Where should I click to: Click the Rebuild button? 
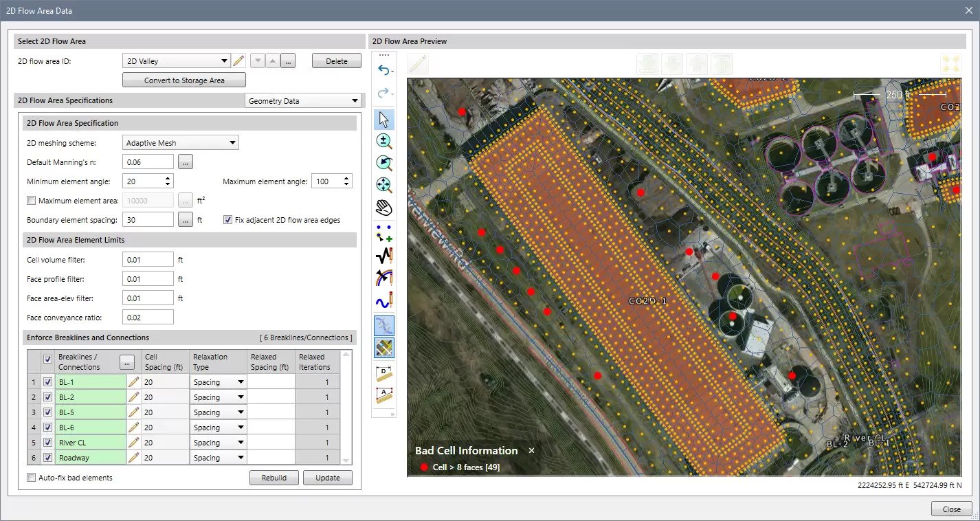[274, 478]
